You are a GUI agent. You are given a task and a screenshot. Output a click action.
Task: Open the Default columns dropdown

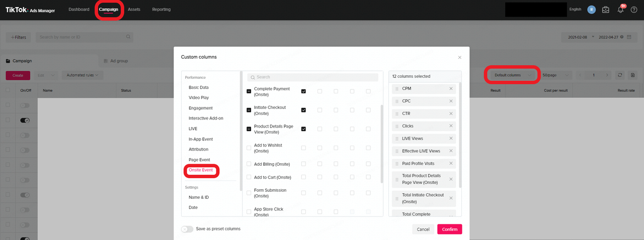[512, 75]
